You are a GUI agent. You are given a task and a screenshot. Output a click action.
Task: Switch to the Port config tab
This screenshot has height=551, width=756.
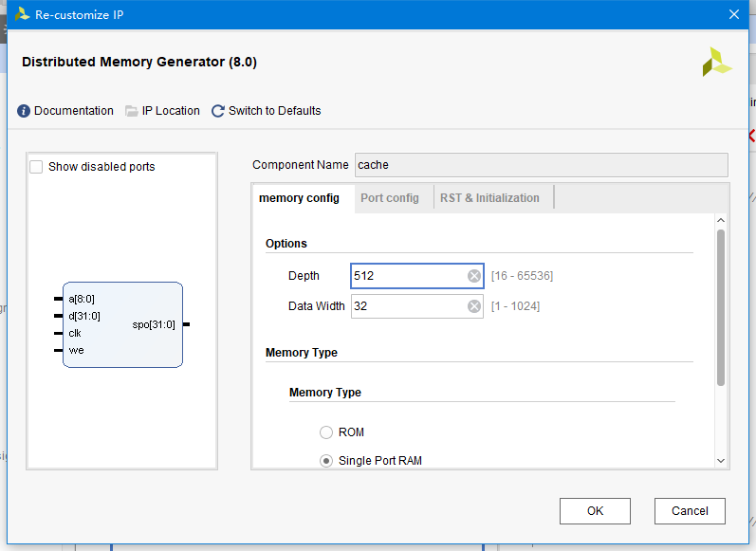pos(390,198)
